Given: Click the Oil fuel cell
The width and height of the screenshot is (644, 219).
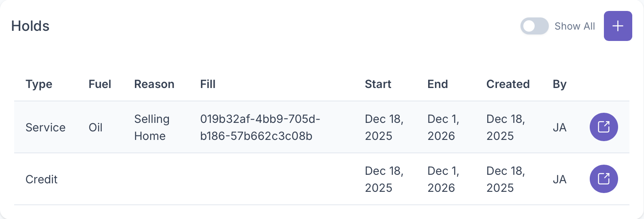Looking at the screenshot, I should pyautogui.click(x=96, y=127).
